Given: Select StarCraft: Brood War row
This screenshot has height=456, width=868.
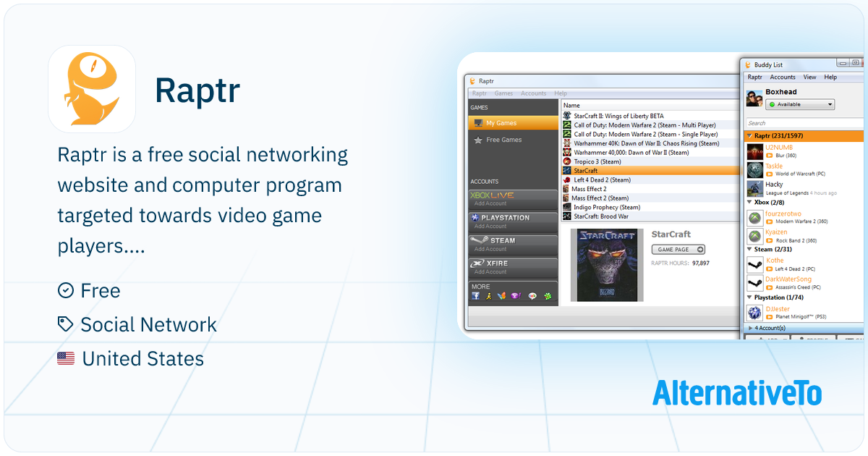Looking at the screenshot, I should coord(650,216).
